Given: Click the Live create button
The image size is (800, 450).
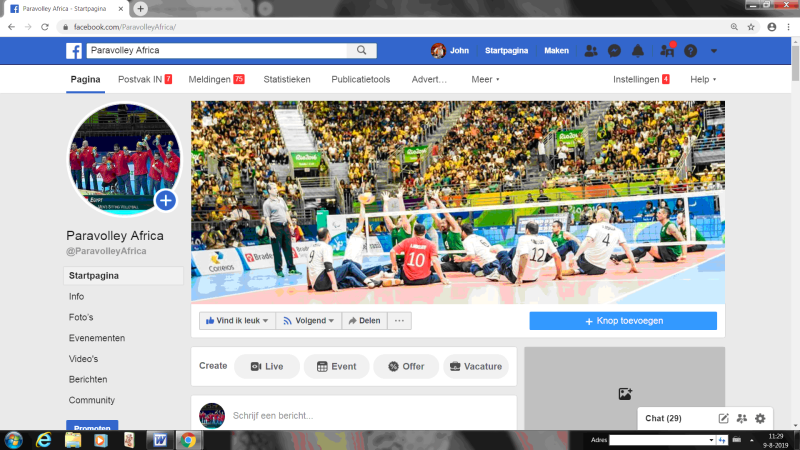Looking at the screenshot, I should pyautogui.click(x=267, y=366).
